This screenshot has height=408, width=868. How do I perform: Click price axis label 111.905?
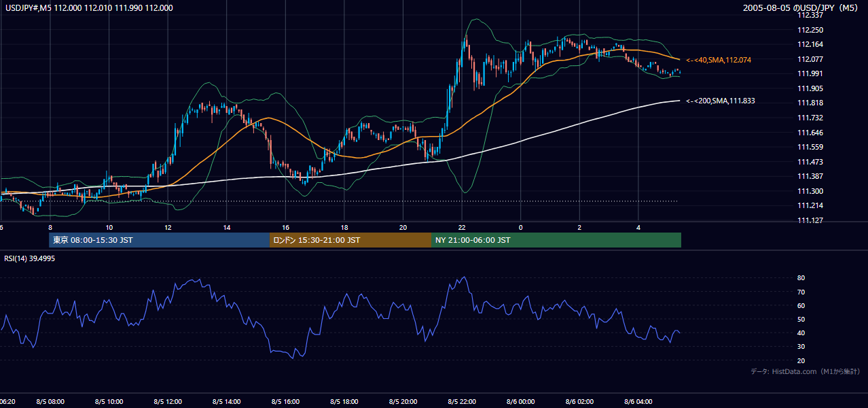coord(811,88)
